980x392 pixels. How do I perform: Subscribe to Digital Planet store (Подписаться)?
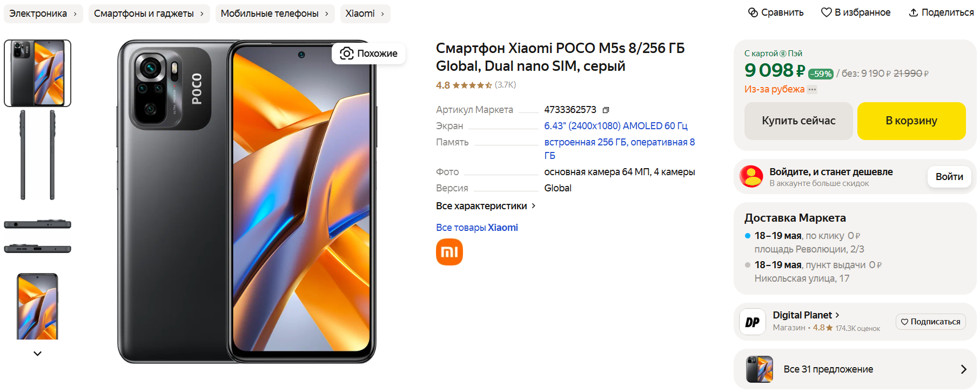tap(930, 322)
